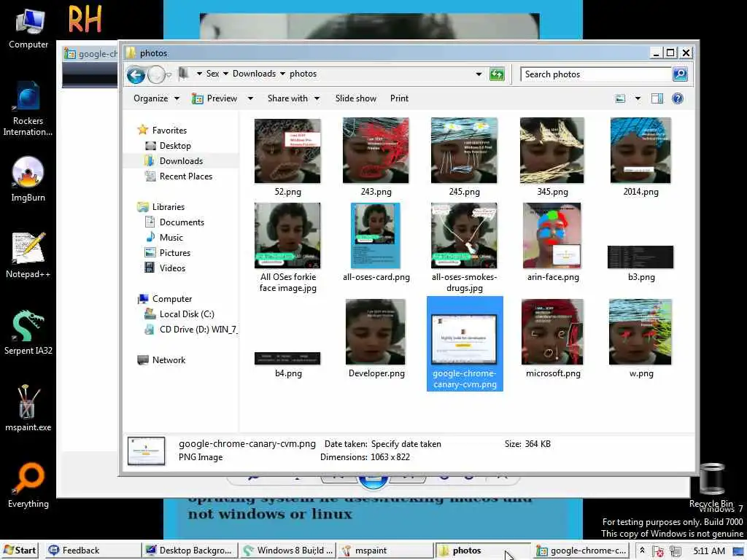Open the views options dropdown arrow
Screen dimensions: 747x560
[638, 98]
